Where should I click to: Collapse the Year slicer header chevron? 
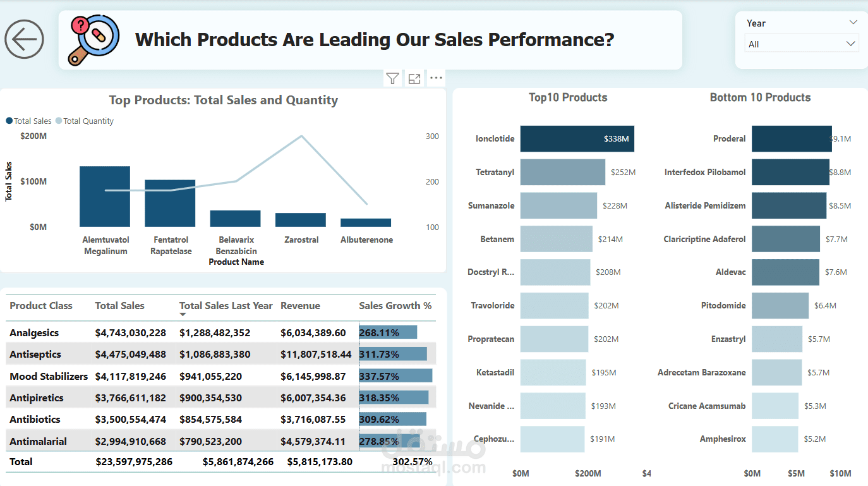[853, 23]
